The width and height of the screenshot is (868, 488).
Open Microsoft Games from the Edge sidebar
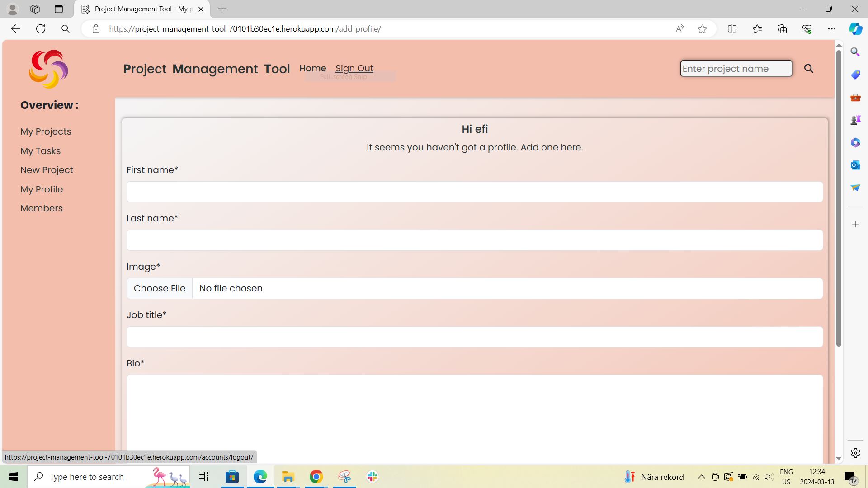click(x=855, y=120)
